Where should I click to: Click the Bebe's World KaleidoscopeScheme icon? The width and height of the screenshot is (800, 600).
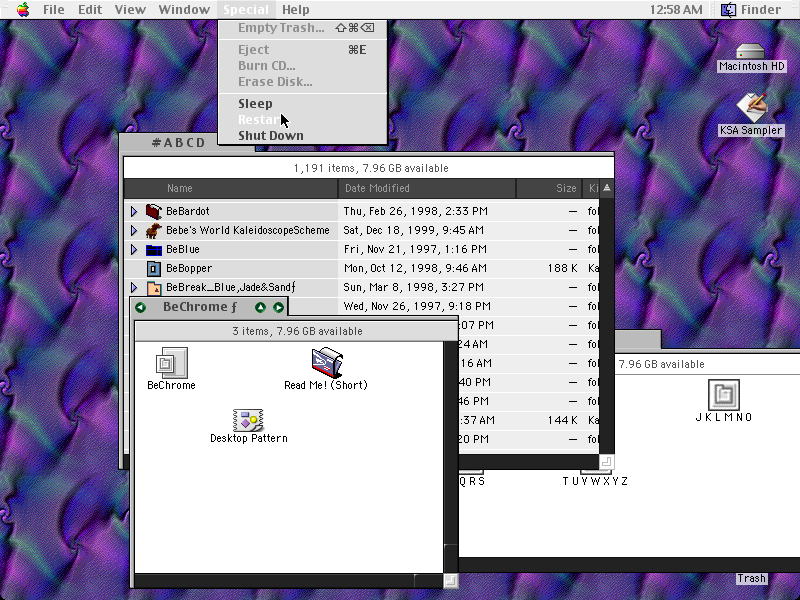[154, 231]
